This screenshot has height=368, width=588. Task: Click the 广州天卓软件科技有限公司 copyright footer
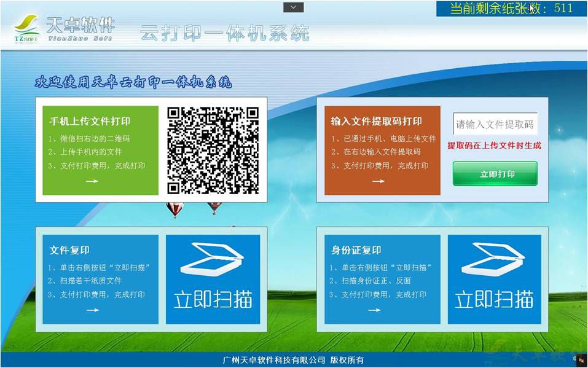pyautogui.click(x=294, y=361)
